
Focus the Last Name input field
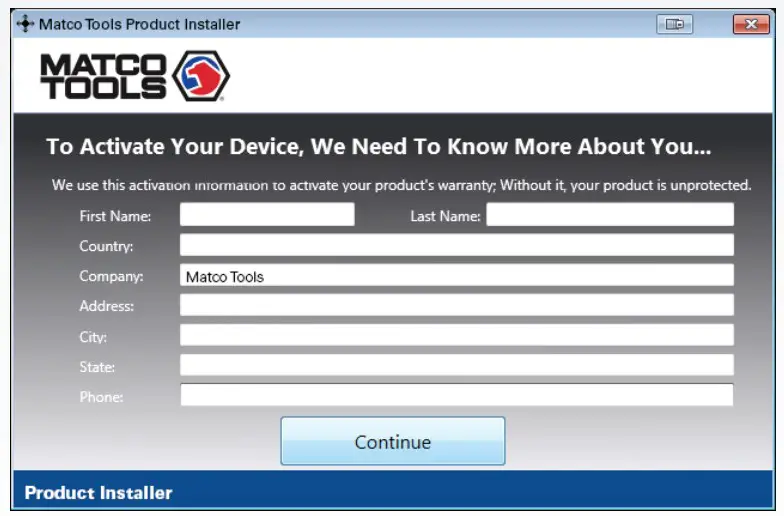tap(610, 214)
